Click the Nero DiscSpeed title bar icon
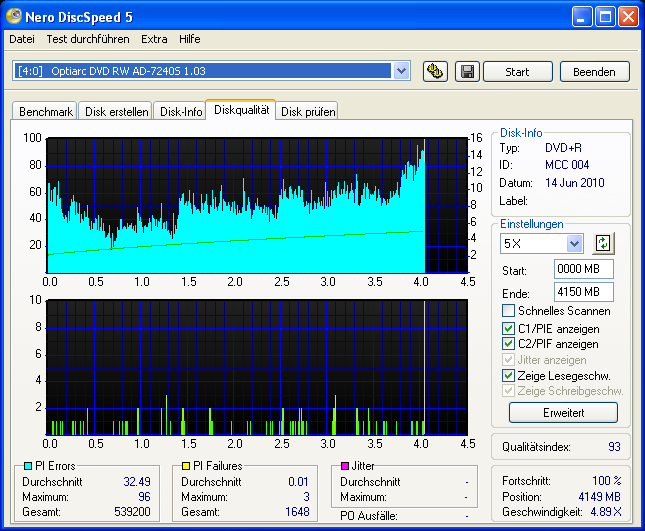This screenshot has width=645, height=531. [14, 16]
